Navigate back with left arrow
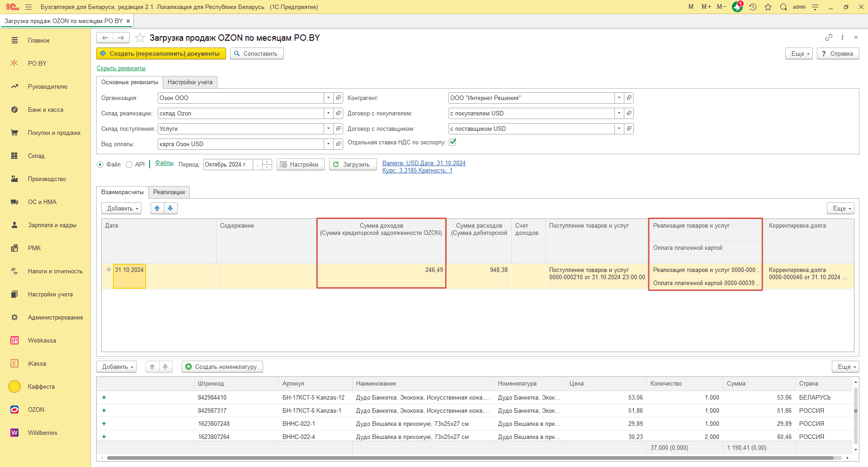 pyautogui.click(x=105, y=38)
